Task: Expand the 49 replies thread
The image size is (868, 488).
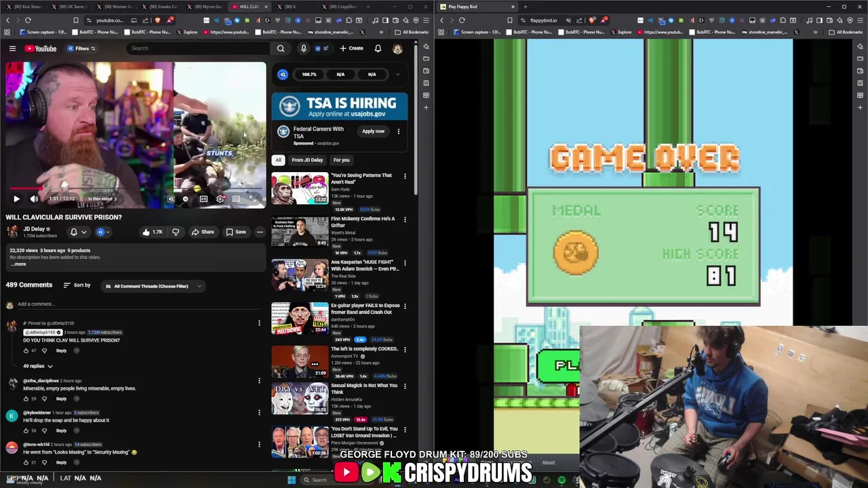Action: click(x=38, y=366)
